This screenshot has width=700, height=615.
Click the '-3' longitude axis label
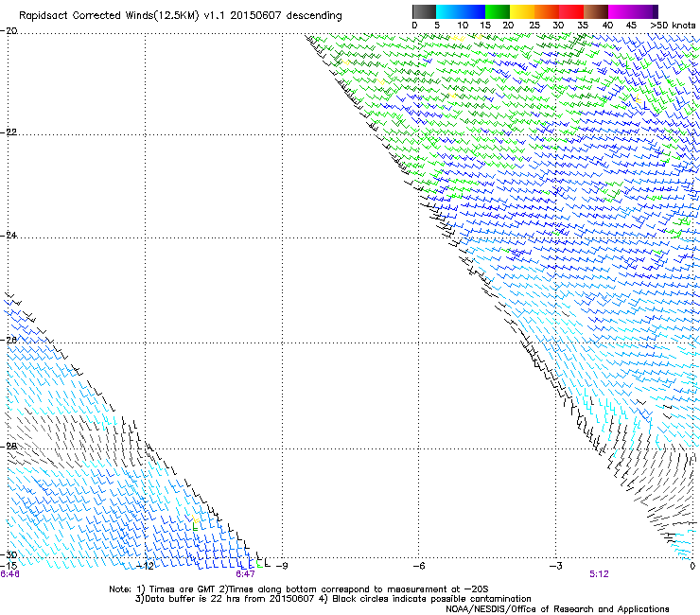click(x=555, y=566)
